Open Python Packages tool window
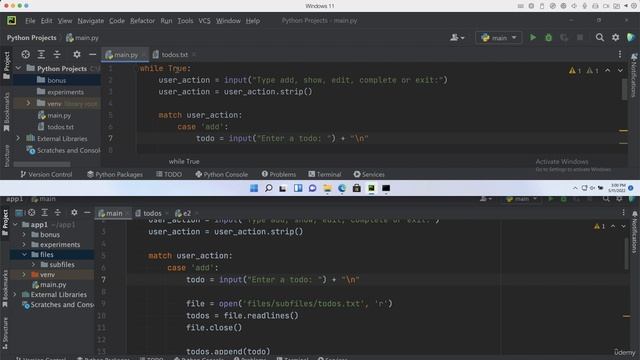Screen dimensions: 640x360 115,174
